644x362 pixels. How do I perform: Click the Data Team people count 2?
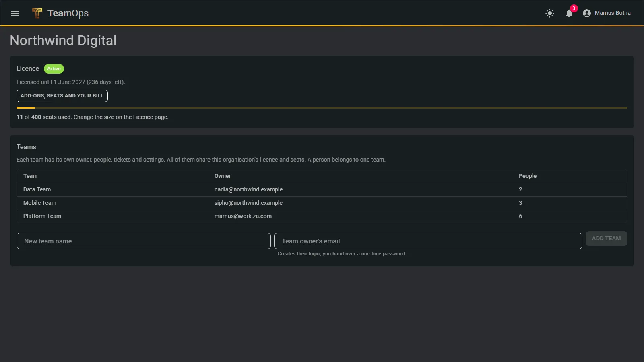[x=520, y=189]
